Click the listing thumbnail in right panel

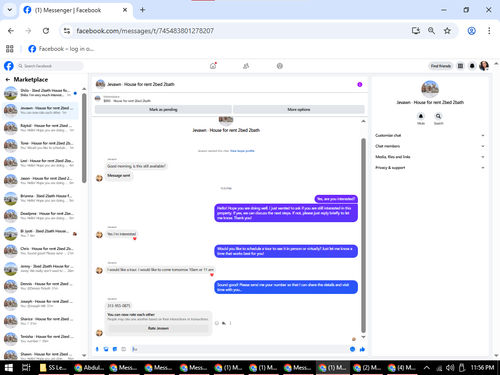(x=430, y=89)
